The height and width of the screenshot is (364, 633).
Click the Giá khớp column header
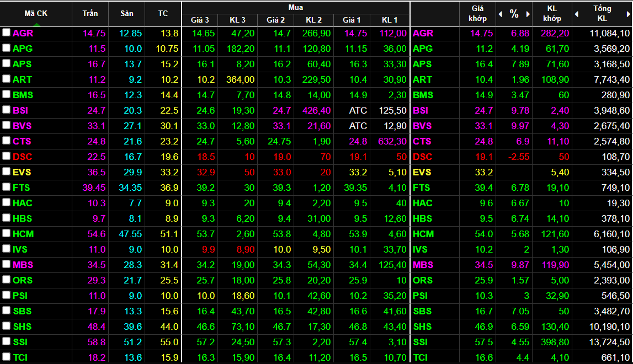[477, 13]
